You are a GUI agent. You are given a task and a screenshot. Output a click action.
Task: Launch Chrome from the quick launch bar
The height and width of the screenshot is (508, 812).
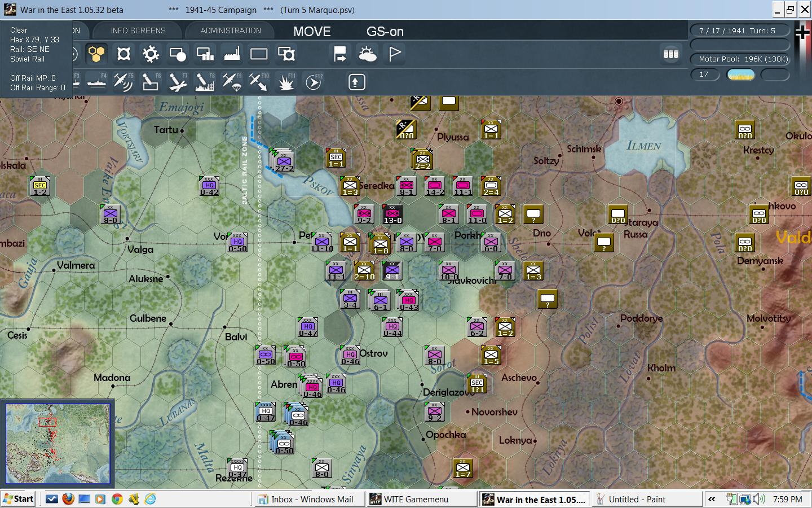coord(117,499)
